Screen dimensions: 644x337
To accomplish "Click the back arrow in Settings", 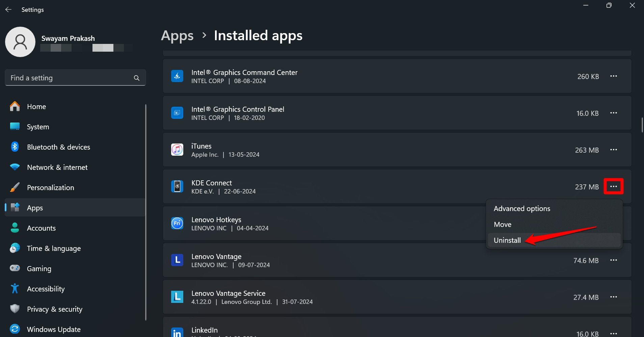I will pyautogui.click(x=8, y=10).
